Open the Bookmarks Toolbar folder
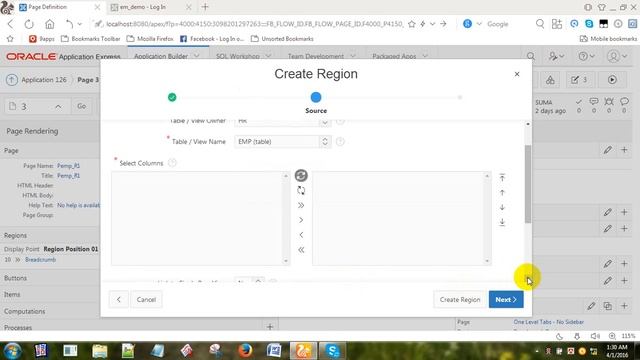The image size is (640, 360). 91,39
